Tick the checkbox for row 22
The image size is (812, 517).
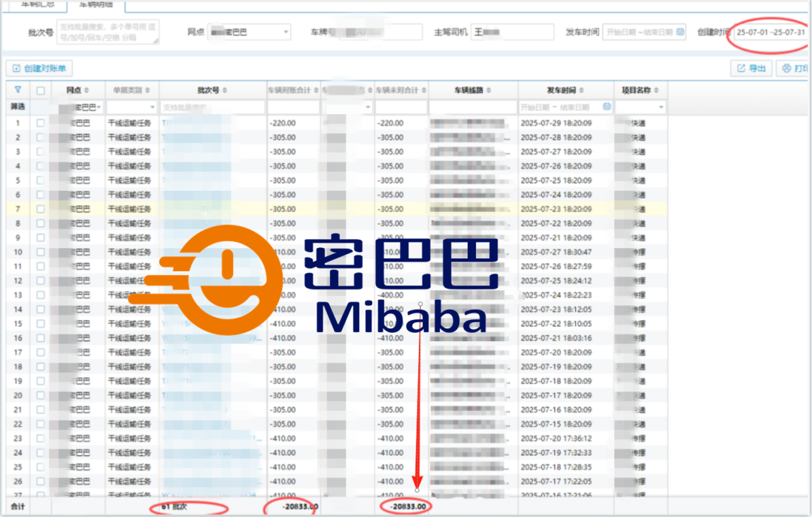41,425
